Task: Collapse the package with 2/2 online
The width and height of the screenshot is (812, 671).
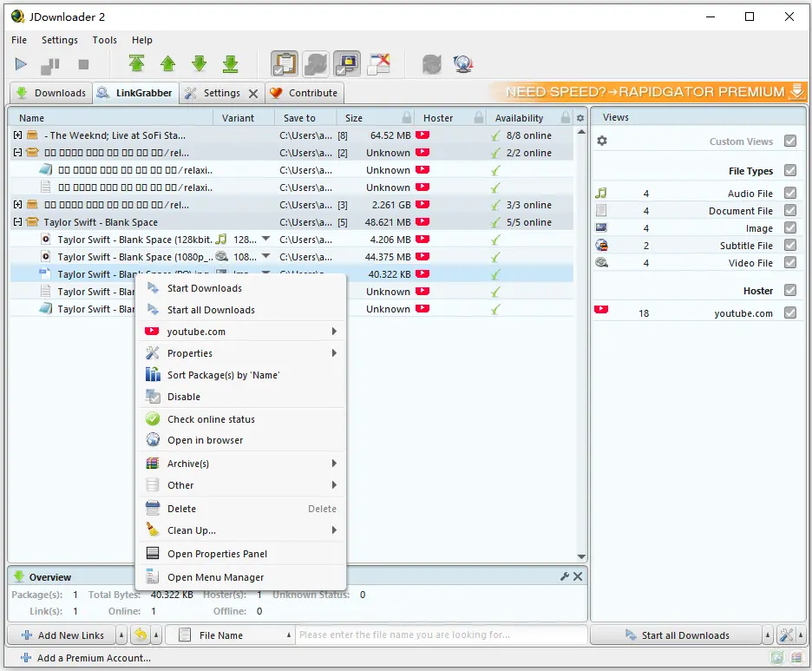Action: tap(17, 152)
